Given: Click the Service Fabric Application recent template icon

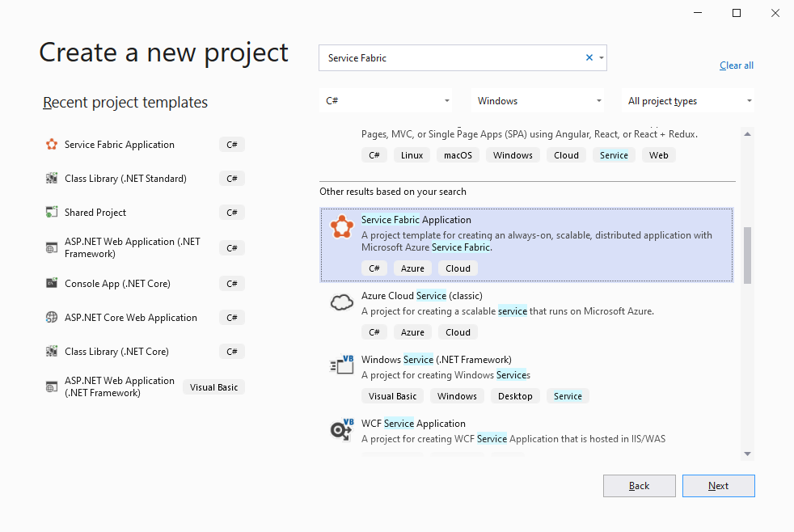Looking at the screenshot, I should (x=52, y=145).
